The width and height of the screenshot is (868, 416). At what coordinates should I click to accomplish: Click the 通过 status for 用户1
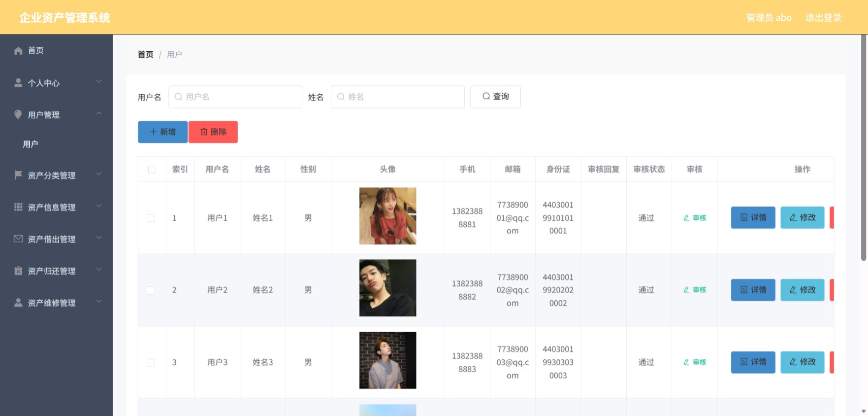pyautogui.click(x=646, y=218)
